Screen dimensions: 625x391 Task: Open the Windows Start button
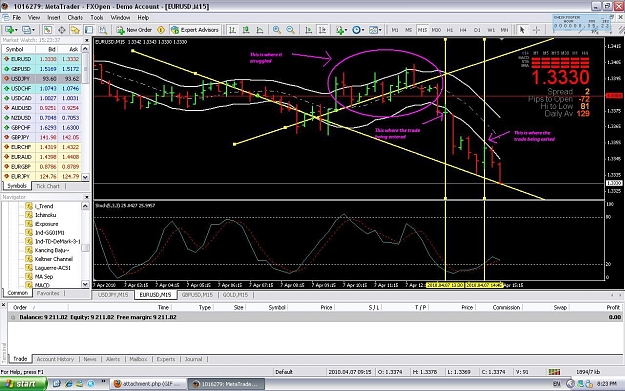tap(23, 384)
